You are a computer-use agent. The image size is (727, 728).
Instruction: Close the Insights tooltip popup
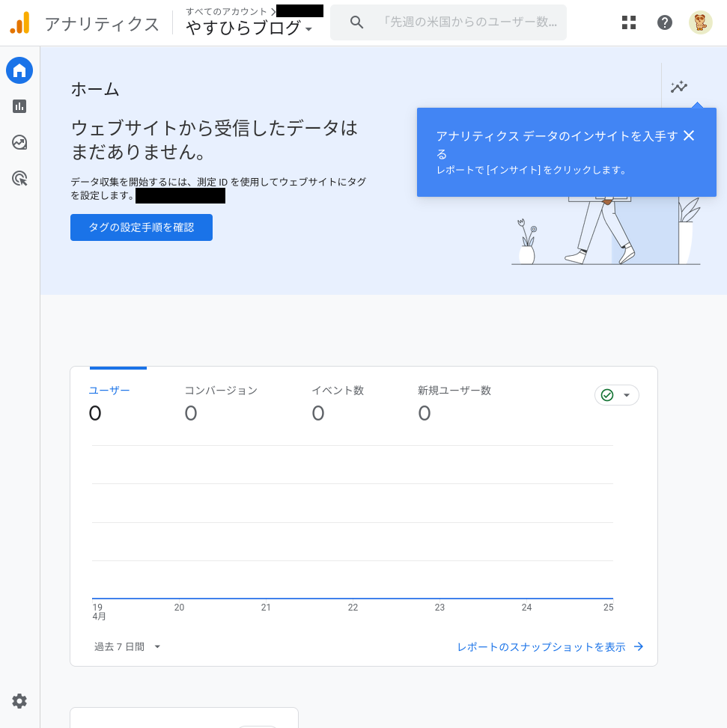click(x=689, y=135)
